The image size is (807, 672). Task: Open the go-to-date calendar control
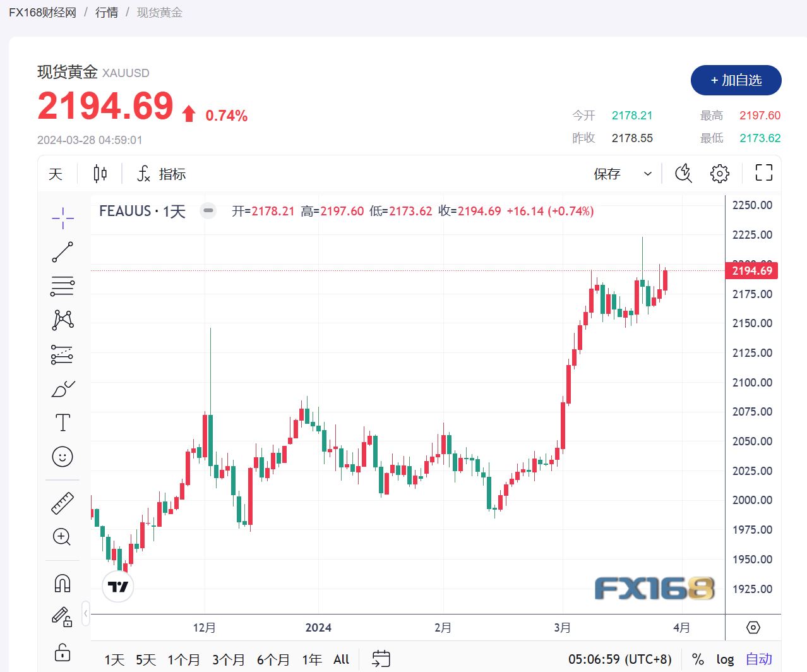point(381,659)
